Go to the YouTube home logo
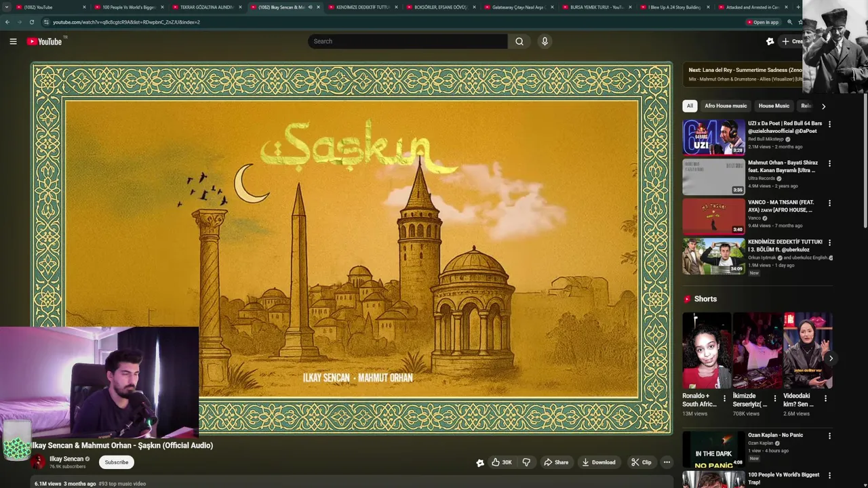Viewport: 868px width, 488px height. click(45, 41)
